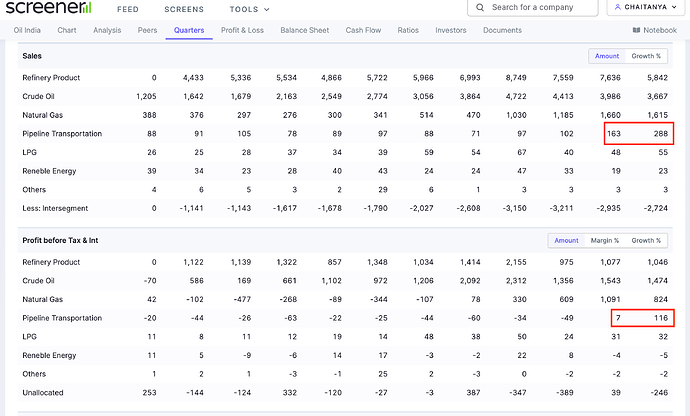Screen dimensions: 690x416
Task: Open the Documents tab
Action: [x=502, y=30]
